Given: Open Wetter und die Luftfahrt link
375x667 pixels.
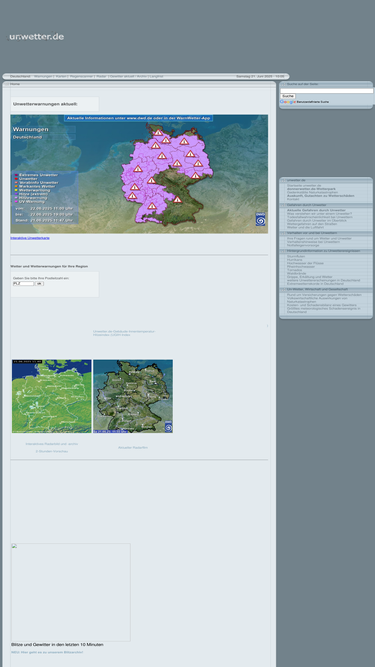Looking at the screenshot, I should pyautogui.click(x=306, y=227).
